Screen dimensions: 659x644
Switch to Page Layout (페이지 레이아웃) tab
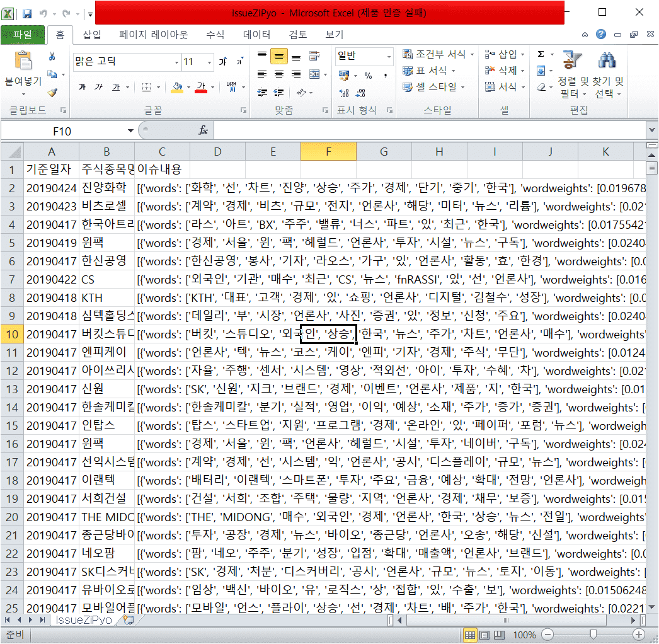click(153, 35)
